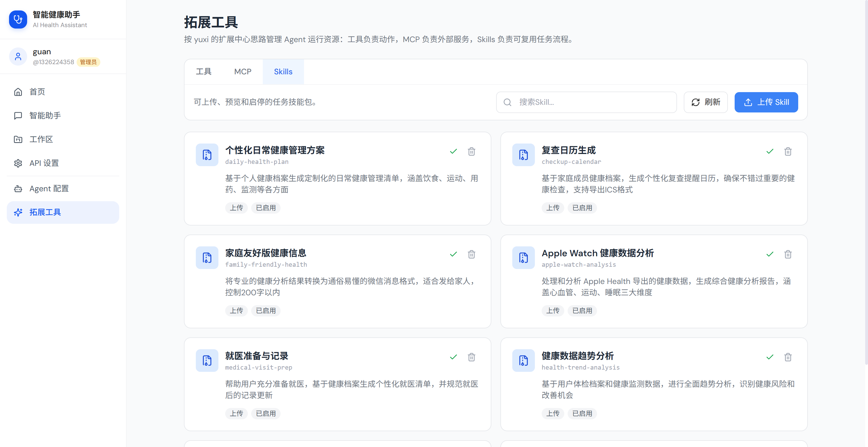Viewport: 868px width, 447px height.
Task: Delete the 健康数据趋势分析 skill
Action: tap(788, 357)
